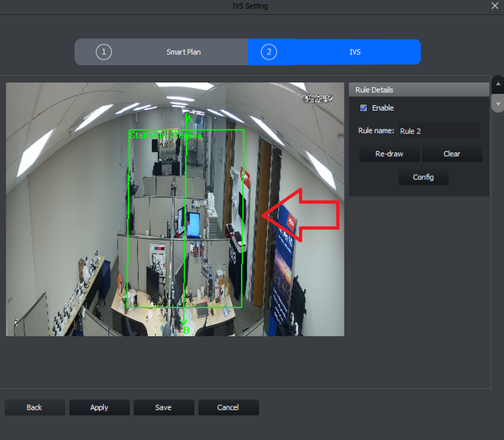
Task: Click the step 2 circle icon
Action: pyautogui.click(x=269, y=52)
